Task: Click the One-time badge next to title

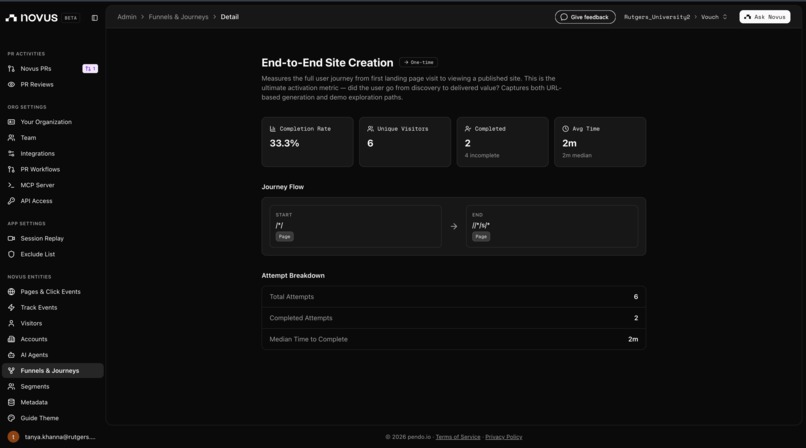Action: (x=418, y=62)
